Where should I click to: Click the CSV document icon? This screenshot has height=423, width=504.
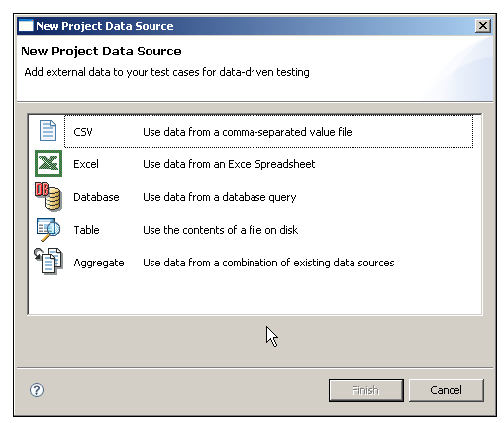click(48, 131)
